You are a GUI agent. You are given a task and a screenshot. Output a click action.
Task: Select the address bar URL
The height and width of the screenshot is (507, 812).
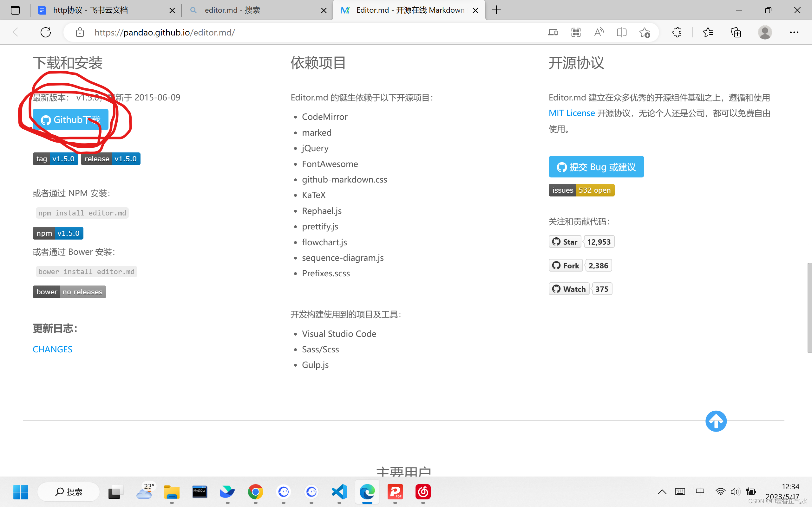click(x=166, y=32)
